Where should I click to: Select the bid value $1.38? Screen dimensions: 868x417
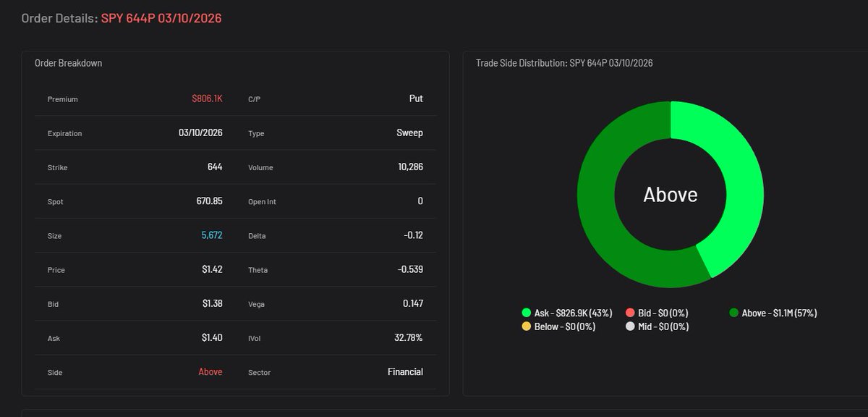213,303
